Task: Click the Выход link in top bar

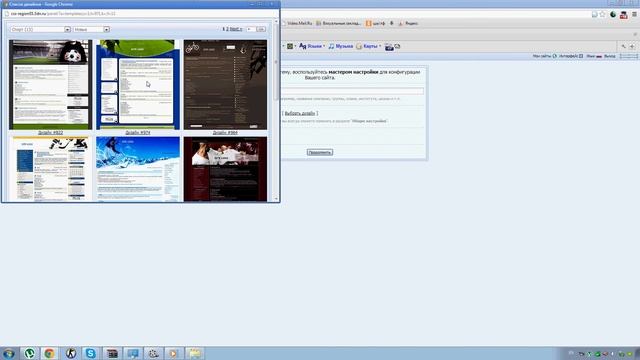Action: (x=610, y=56)
